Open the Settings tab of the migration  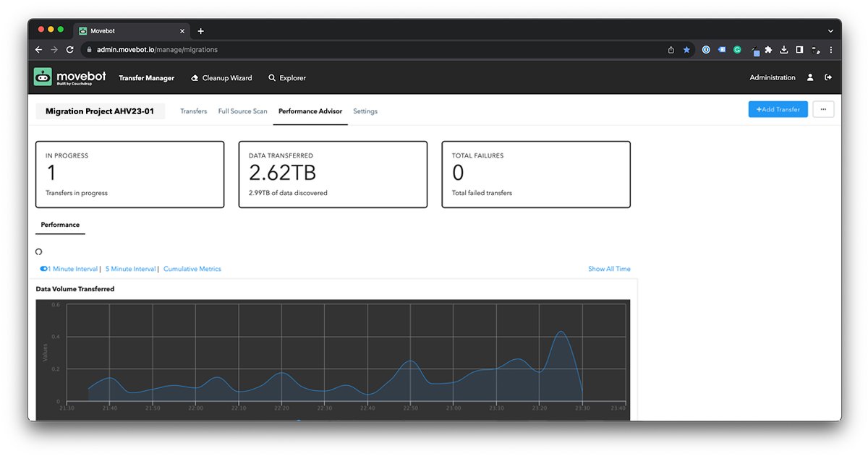pyautogui.click(x=365, y=111)
